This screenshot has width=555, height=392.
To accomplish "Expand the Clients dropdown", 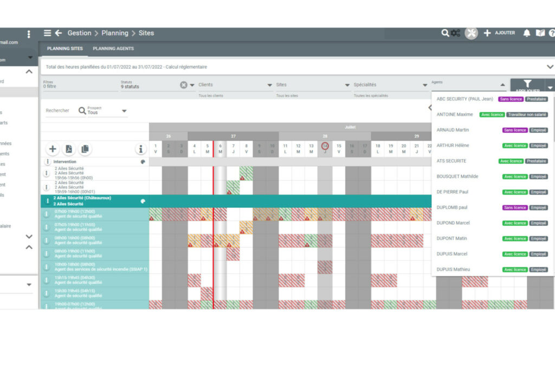I will (269, 85).
